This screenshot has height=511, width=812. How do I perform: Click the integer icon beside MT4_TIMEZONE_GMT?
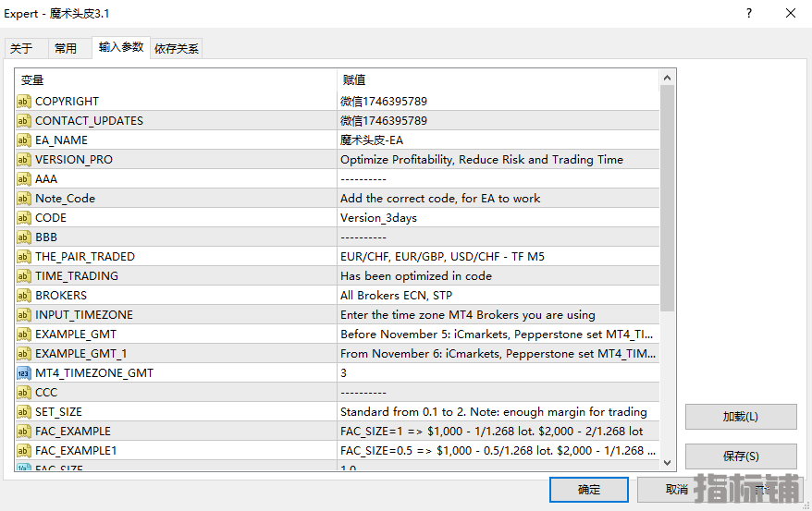click(24, 373)
